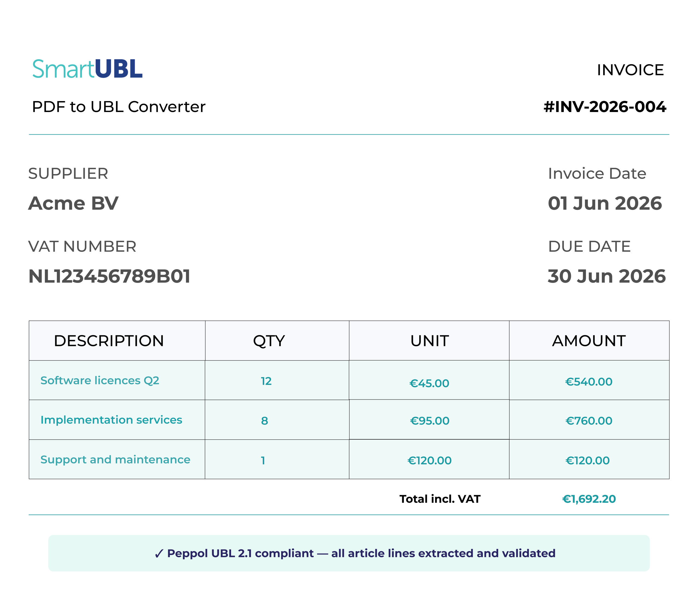
Task: Click the €95.00 unit price cell
Action: [429, 420]
